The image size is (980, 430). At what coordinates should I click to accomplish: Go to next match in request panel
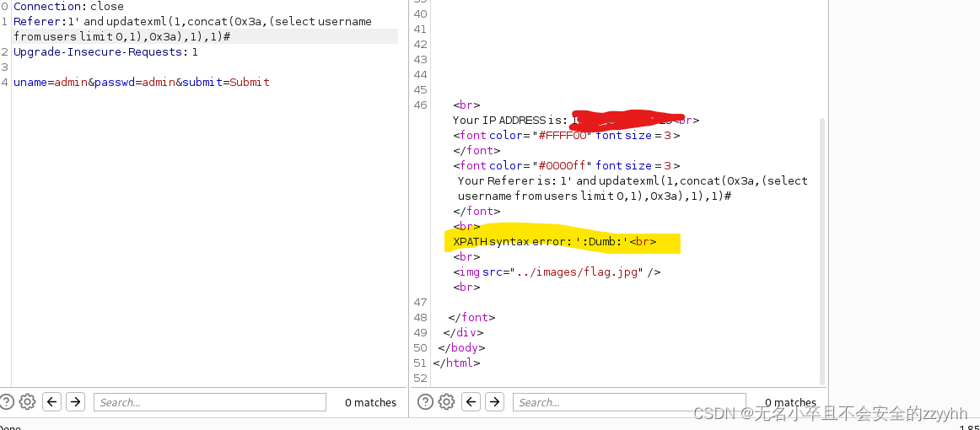coord(75,401)
